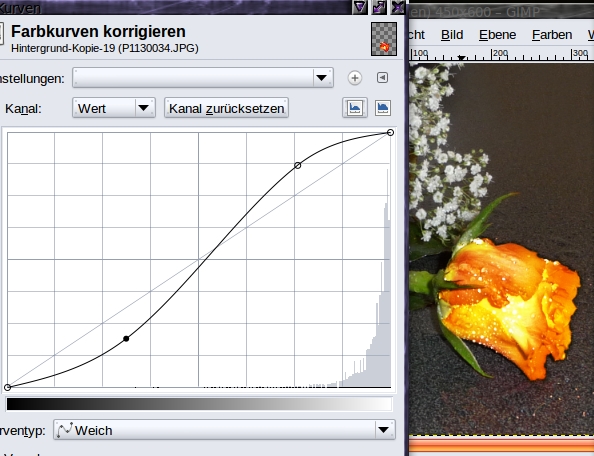The image size is (594, 456).
Task: Click the Kanal zurücksetzen button
Action: pos(227,108)
